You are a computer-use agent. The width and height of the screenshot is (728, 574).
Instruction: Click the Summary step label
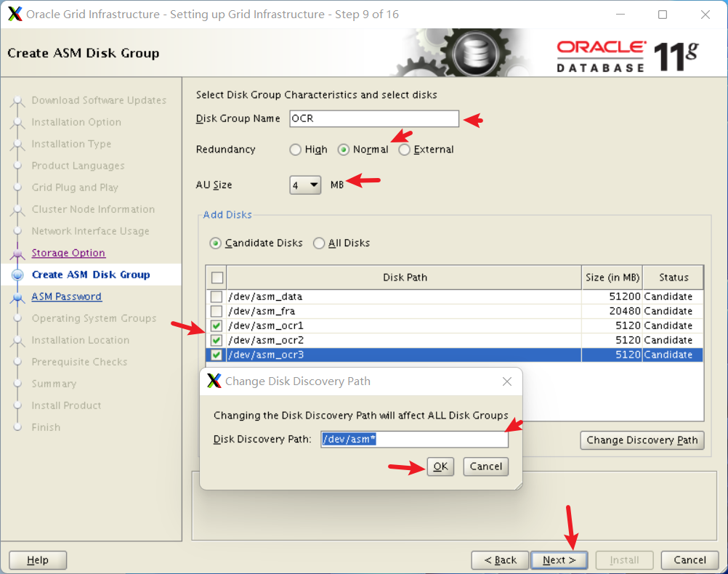(x=54, y=384)
